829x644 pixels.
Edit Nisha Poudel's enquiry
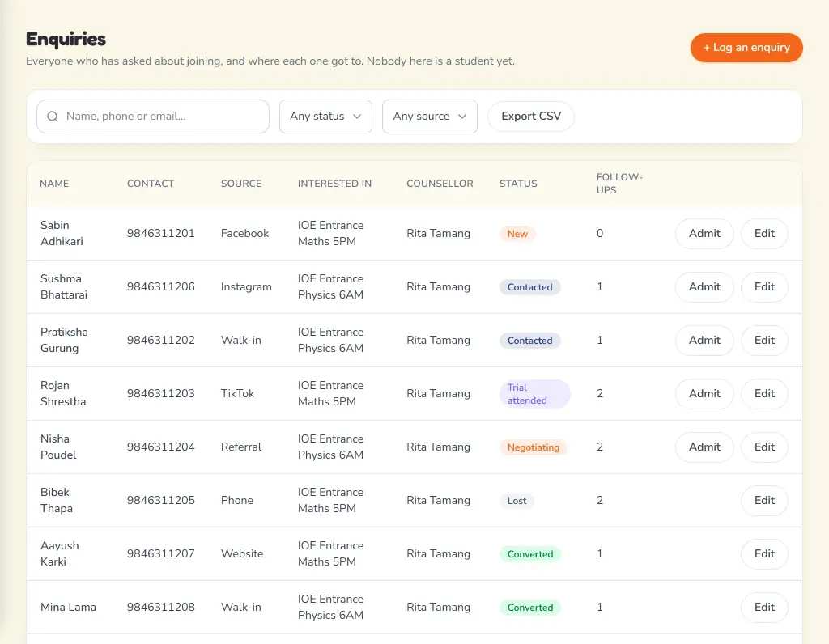764,447
